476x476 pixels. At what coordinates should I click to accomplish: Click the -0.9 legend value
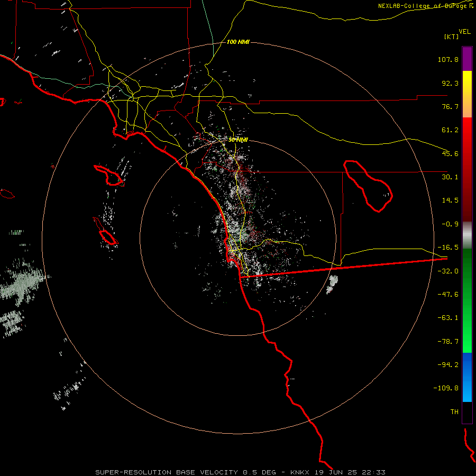coord(450,224)
